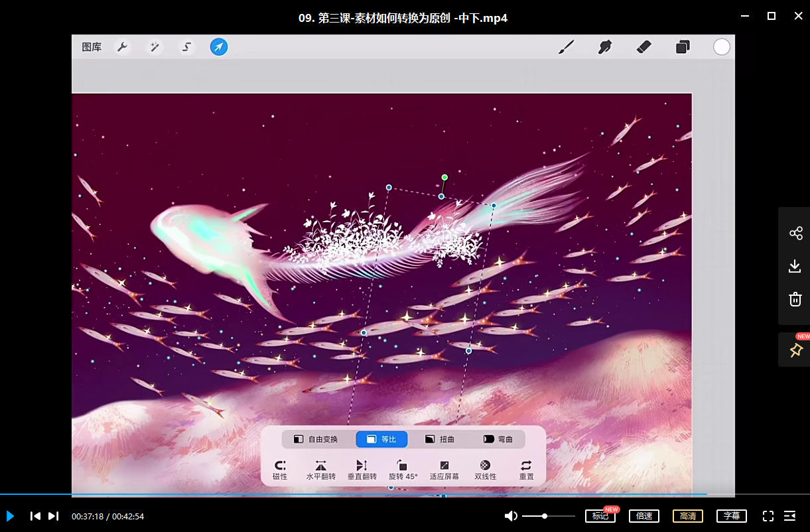Image resolution: width=810 pixels, height=532 pixels.
Task: Click 水平翻转 flip horizontal
Action: point(321,470)
